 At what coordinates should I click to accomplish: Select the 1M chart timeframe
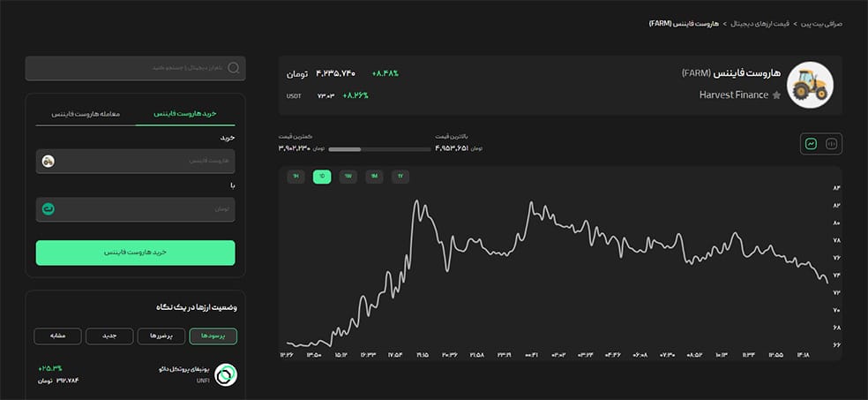(x=374, y=177)
